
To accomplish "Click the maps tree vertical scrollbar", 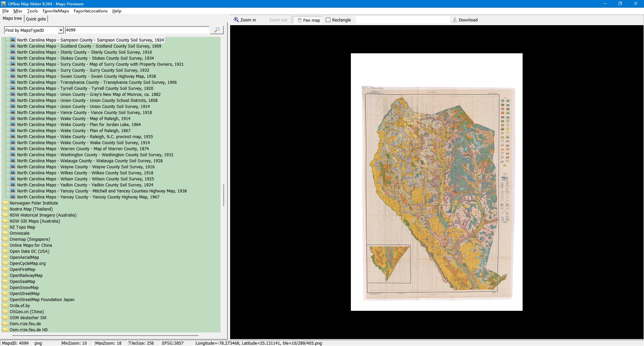I will tap(224, 194).
